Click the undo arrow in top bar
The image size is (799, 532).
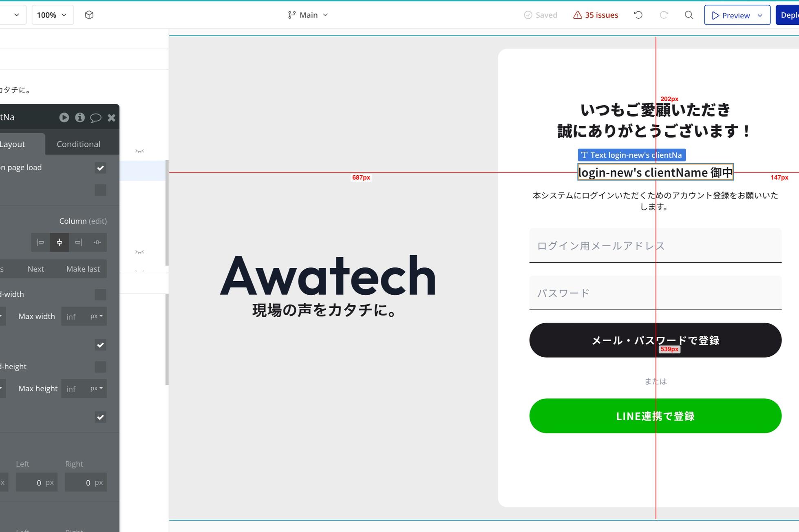point(638,15)
